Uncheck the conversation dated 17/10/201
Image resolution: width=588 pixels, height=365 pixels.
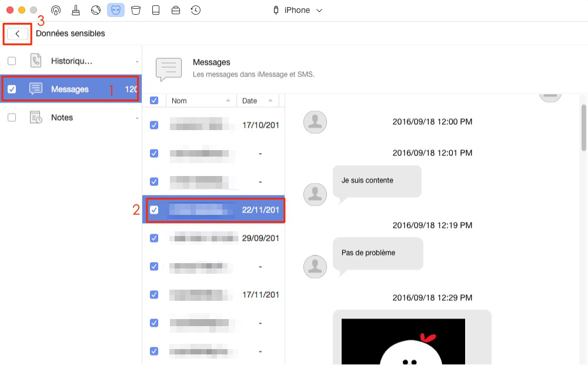[154, 125]
